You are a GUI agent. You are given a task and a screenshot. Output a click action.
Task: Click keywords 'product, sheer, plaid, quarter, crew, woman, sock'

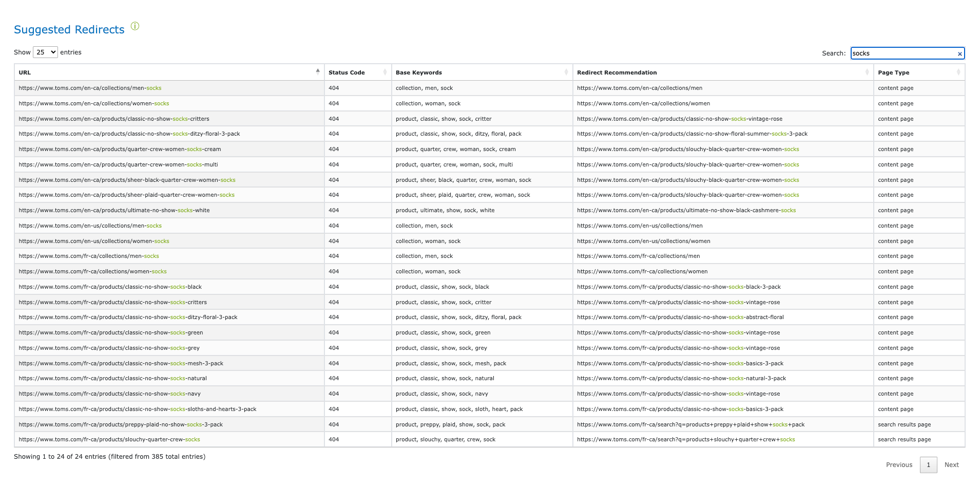463,195
